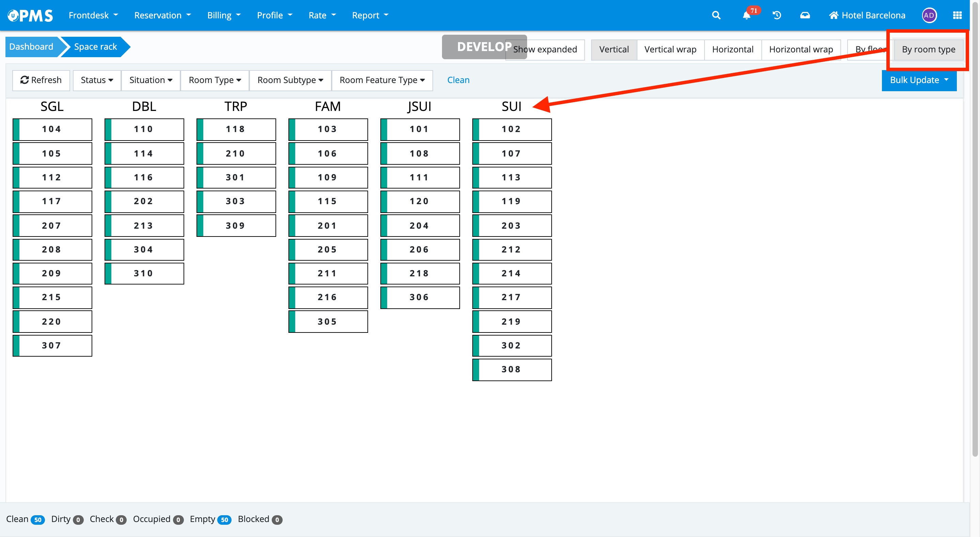Open notifications bell with 71 badge
This screenshot has width=980, height=537.
pos(746,15)
